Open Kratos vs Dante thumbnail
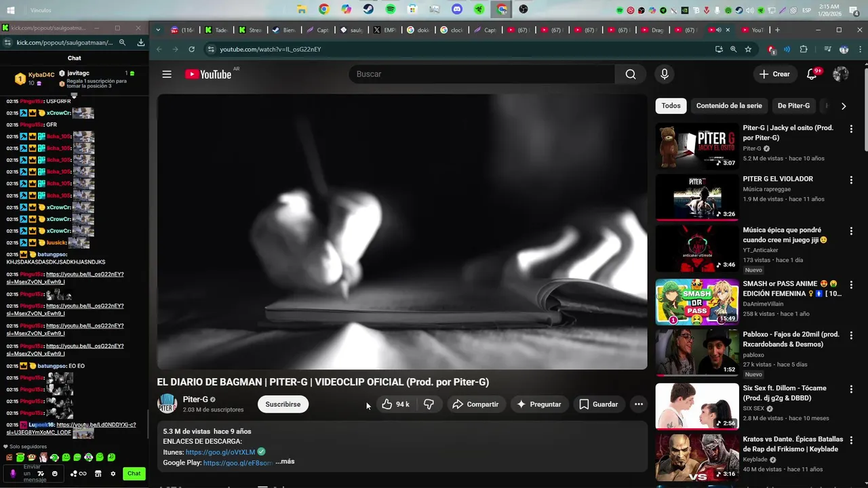The width and height of the screenshot is (868, 488). [x=697, y=457]
